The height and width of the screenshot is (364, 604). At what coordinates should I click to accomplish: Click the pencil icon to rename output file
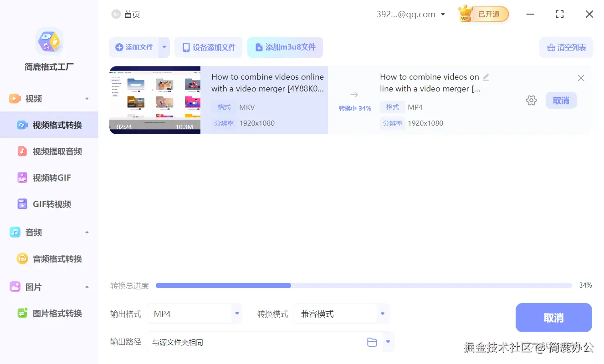(486, 77)
